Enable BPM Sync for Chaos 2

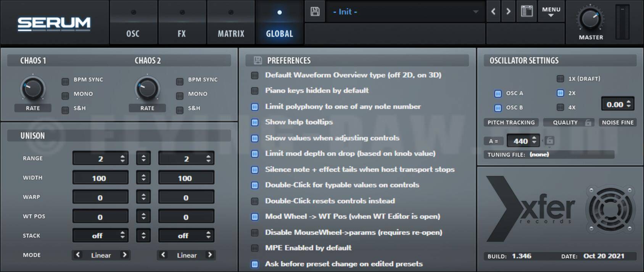coord(180,81)
